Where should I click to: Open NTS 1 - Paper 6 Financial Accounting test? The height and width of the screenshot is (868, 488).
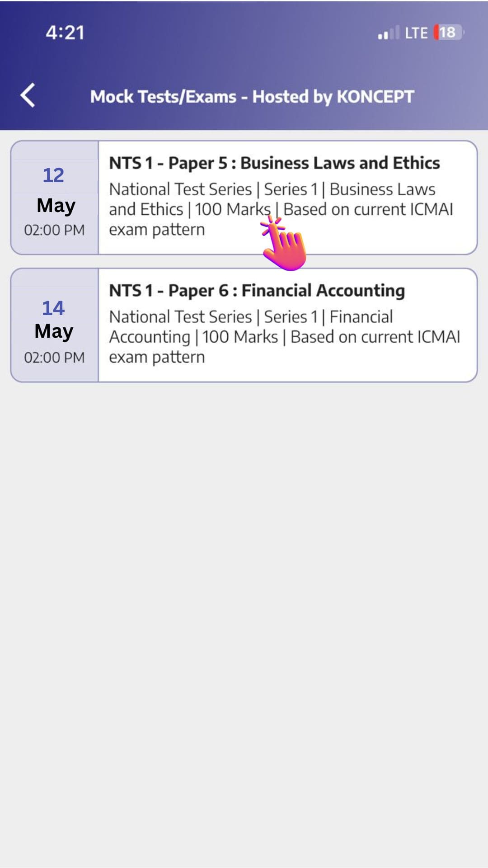point(257,291)
